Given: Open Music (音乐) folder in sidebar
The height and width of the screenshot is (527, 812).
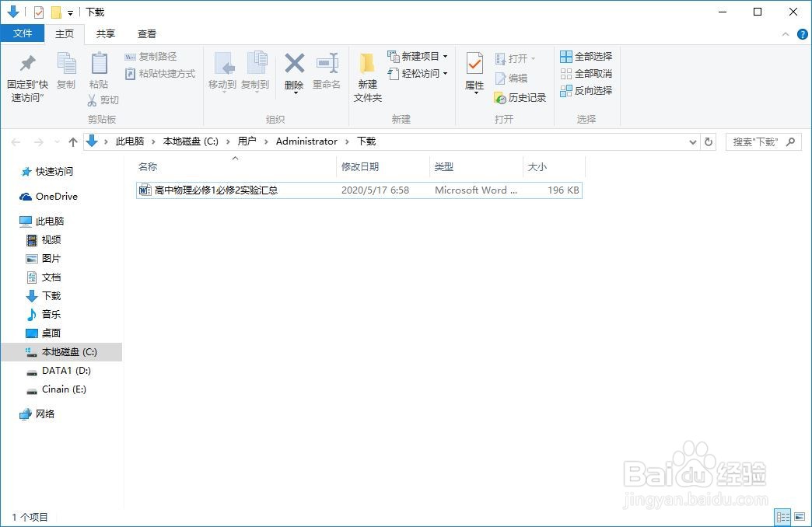Looking at the screenshot, I should click(44, 314).
